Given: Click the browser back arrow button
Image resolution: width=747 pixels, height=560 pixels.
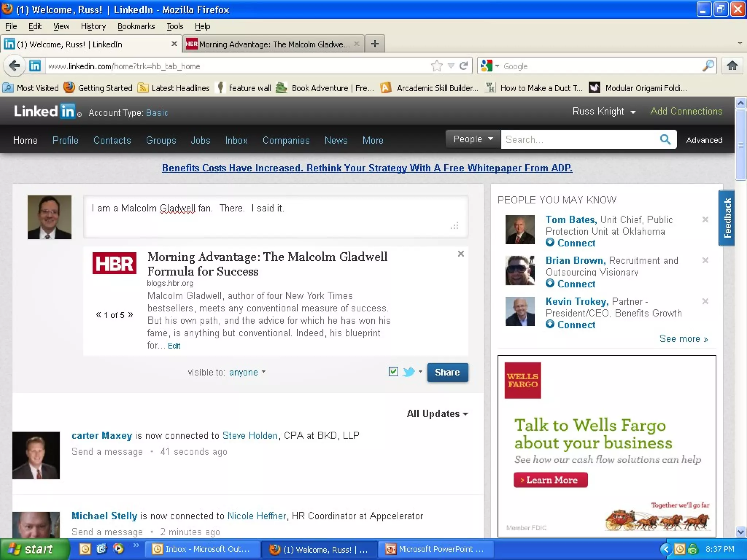Looking at the screenshot, I should pyautogui.click(x=15, y=66).
